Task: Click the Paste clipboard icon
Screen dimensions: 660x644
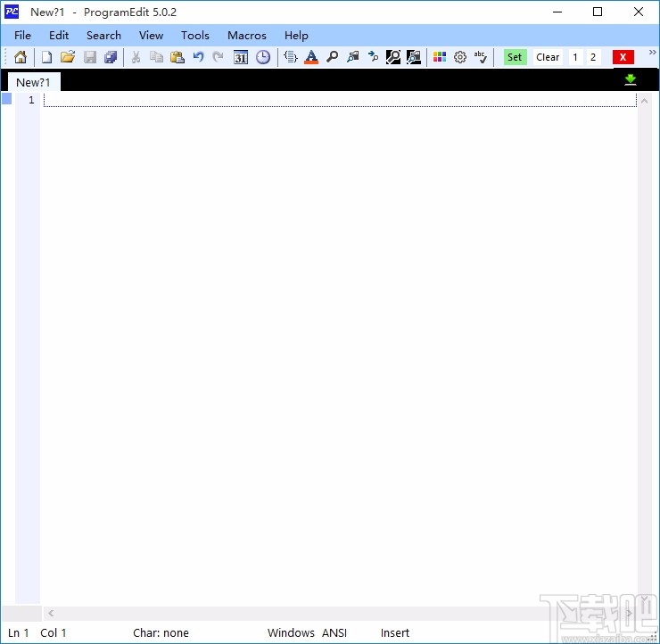Action: pyautogui.click(x=177, y=57)
